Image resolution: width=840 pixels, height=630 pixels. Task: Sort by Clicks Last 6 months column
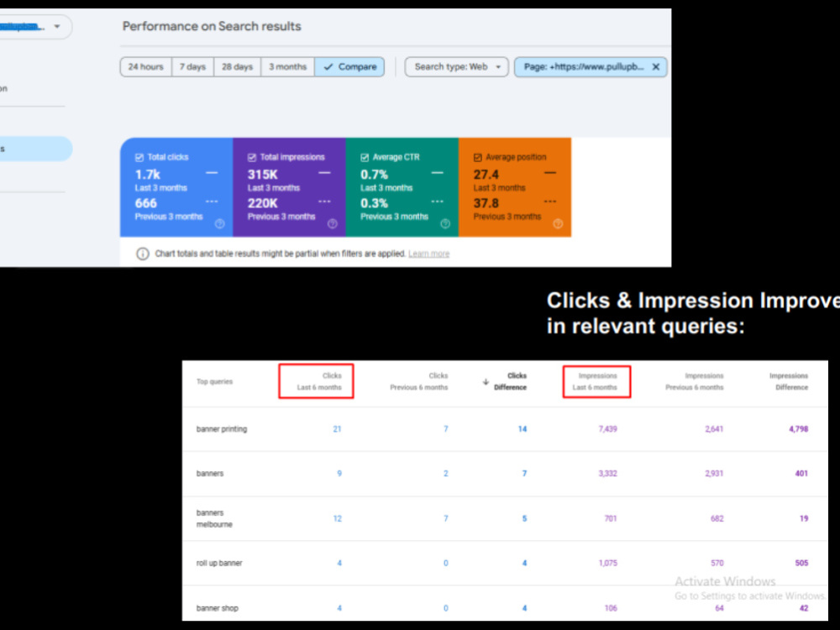[319, 381]
